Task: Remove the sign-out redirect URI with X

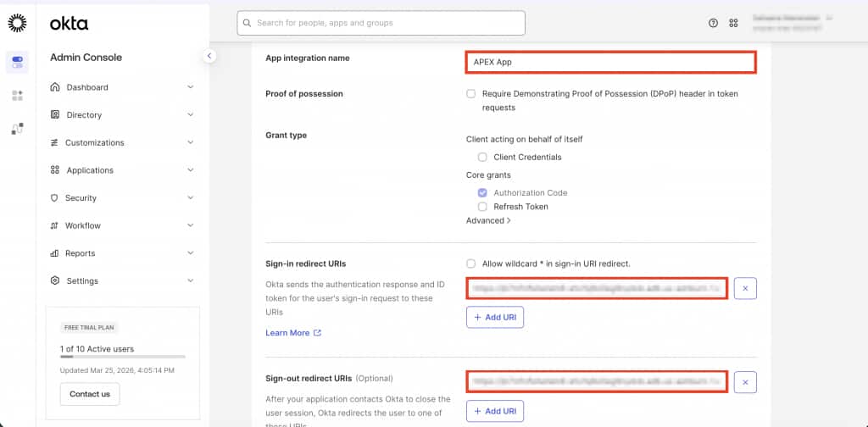Action: point(745,381)
